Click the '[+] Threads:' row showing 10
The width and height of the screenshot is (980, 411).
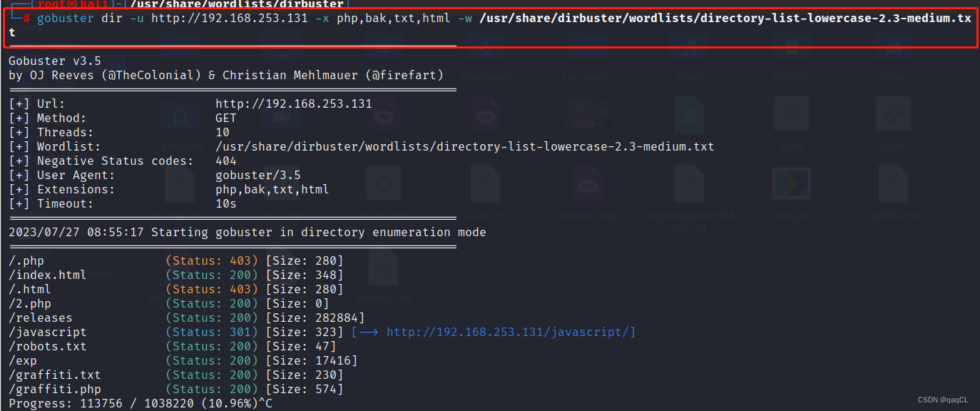pos(119,132)
